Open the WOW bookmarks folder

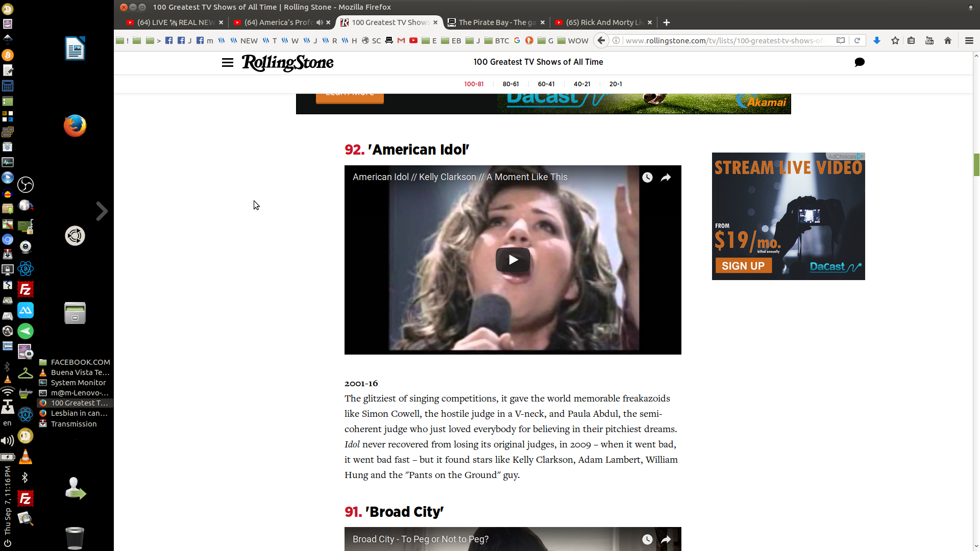(x=573, y=40)
